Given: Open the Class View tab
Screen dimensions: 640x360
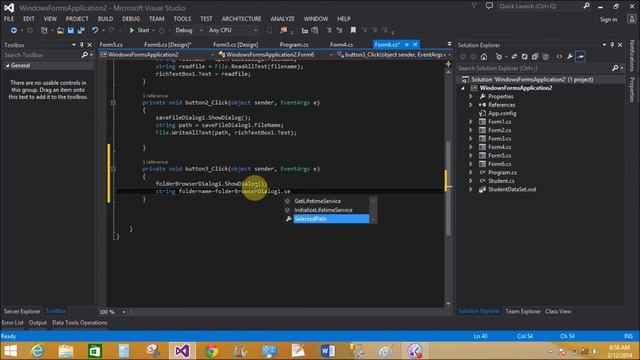Looking at the screenshot, I should click(558, 311).
